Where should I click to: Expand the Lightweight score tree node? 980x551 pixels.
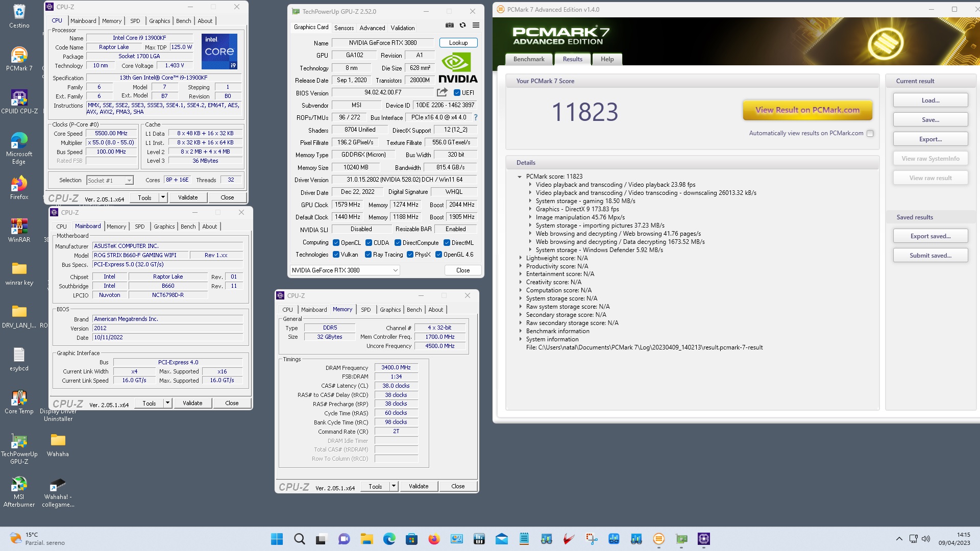click(521, 258)
